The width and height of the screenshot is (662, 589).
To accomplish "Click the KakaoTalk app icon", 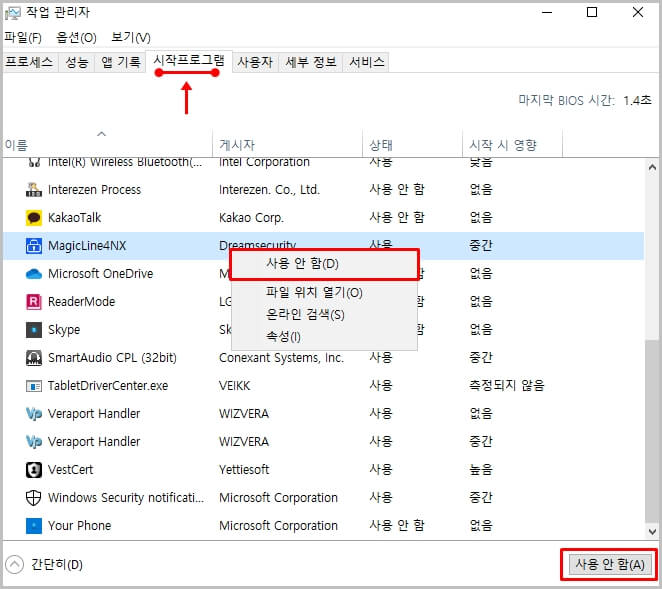I will 34,218.
